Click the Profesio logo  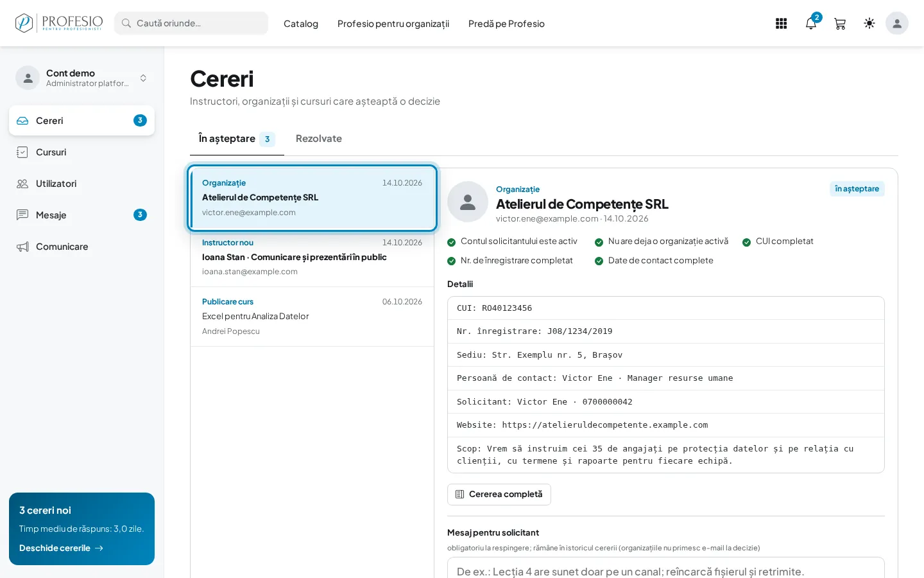pyautogui.click(x=59, y=23)
